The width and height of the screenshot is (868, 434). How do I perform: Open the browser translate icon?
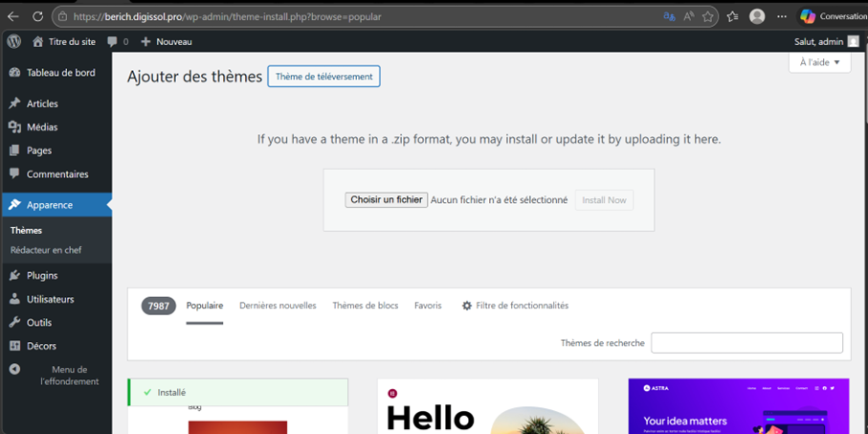[x=669, y=16]
